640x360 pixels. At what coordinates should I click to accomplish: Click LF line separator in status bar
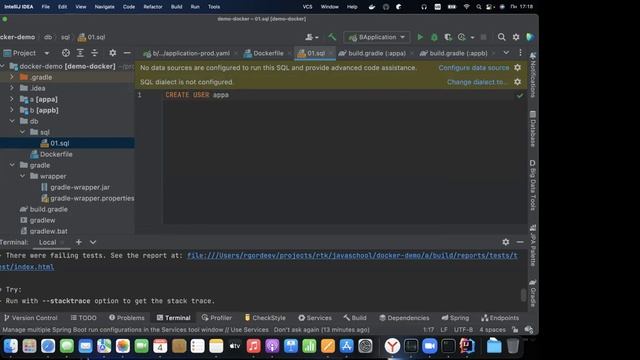coord(444,330)
